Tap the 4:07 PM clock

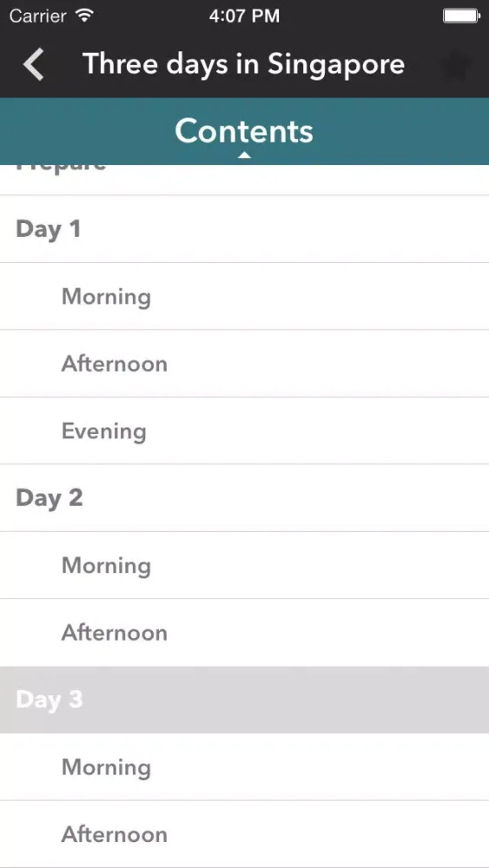point(244,16)
